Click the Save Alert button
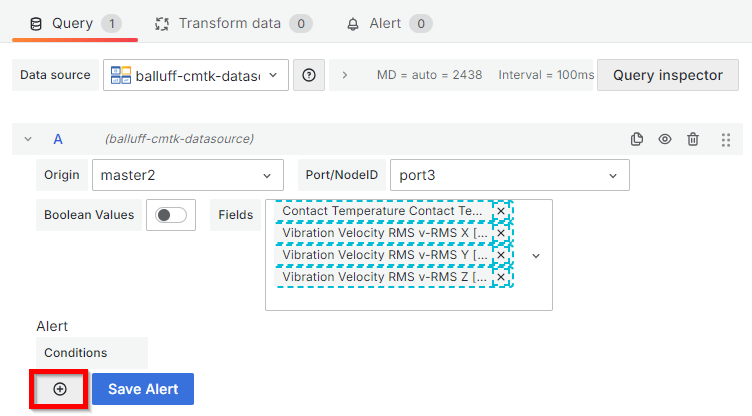The image size is (752, 416). tap(143, 389)
